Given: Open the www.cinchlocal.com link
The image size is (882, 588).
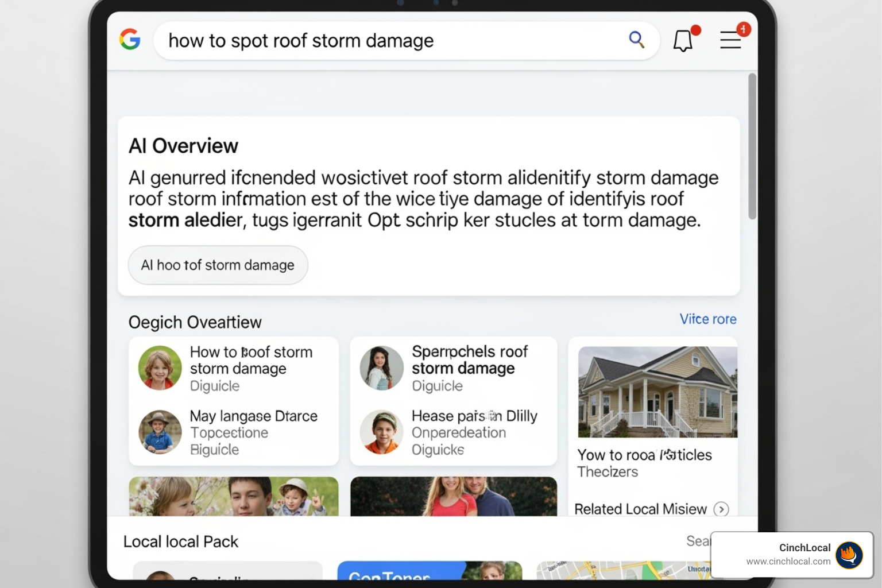Looking at the screenshot, I should (x=788, y=562).
